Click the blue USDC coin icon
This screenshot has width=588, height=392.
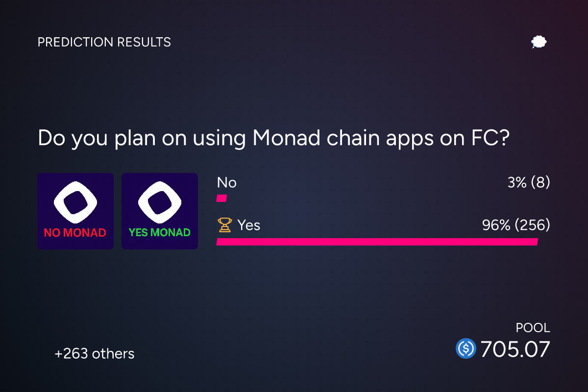[466, 349]
